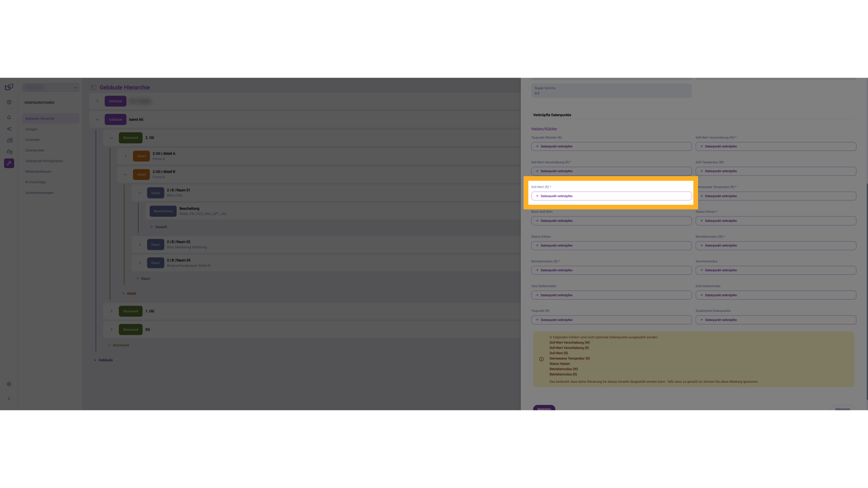Link datapoint for Taupunkt Wächter (R)
This screenshot has height=488, width=868.
coord(611,146)
